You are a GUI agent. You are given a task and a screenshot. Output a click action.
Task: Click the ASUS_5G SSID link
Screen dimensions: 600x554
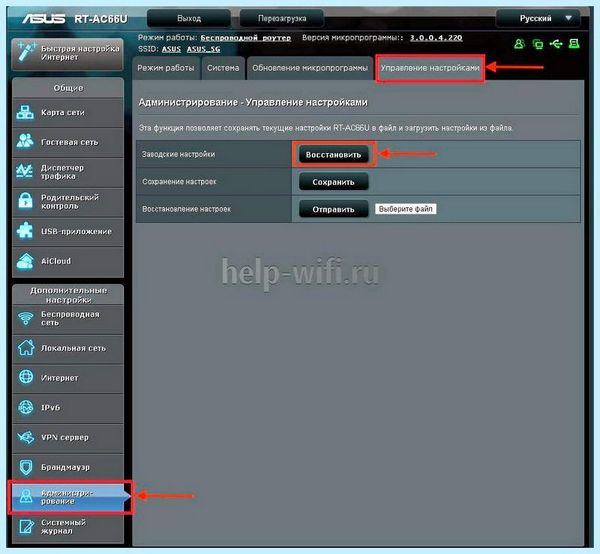(204, 49)
